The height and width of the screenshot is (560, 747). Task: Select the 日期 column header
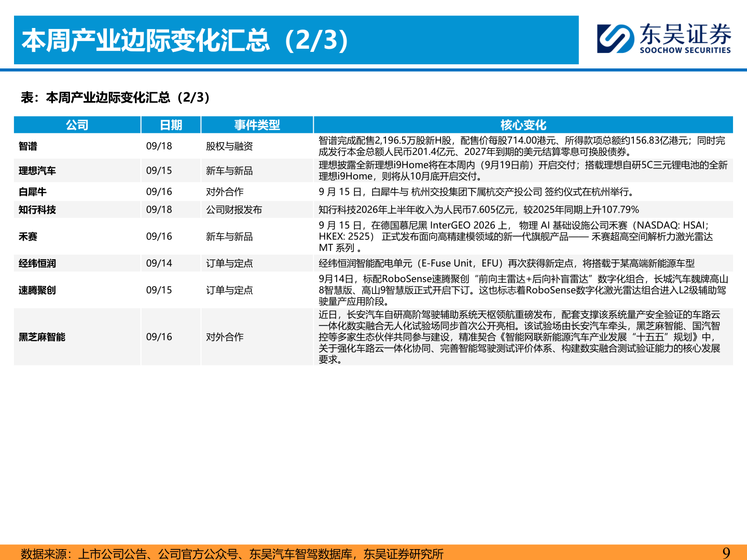[171, 125]
